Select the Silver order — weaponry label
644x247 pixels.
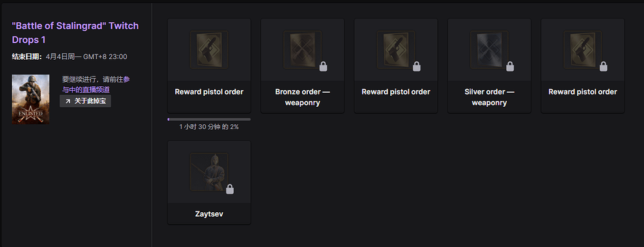pos(489,97)
